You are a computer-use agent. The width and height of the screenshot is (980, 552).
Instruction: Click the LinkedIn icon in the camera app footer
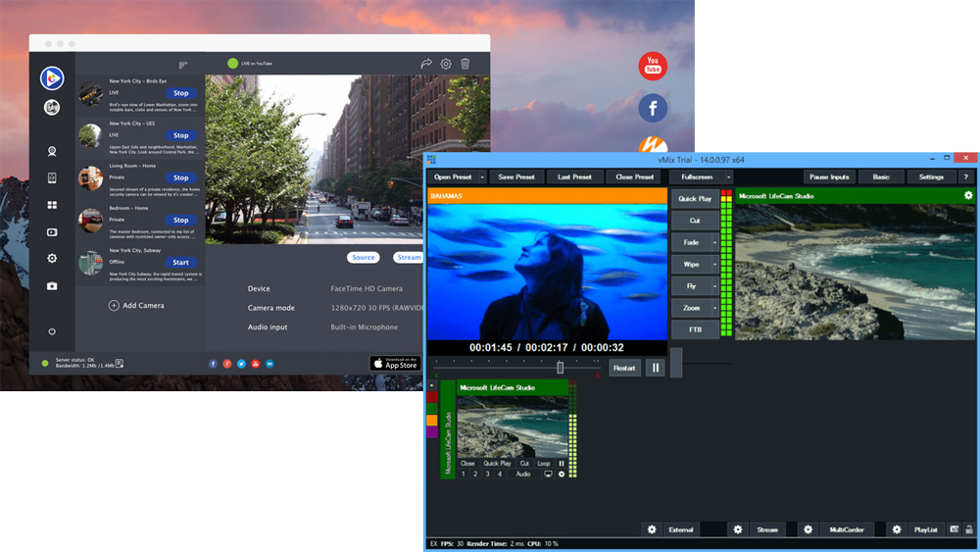pyautogui.click(x=269, y=364)
